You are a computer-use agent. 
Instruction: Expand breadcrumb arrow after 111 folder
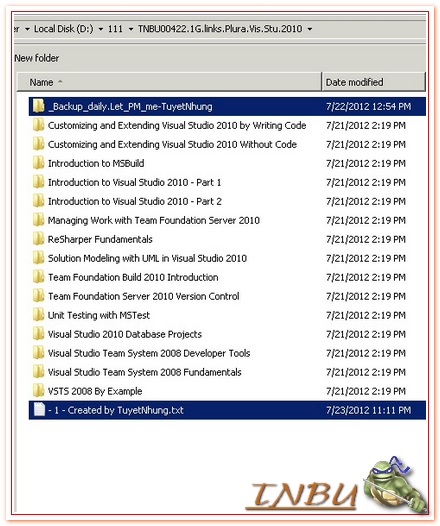point(131,29)
